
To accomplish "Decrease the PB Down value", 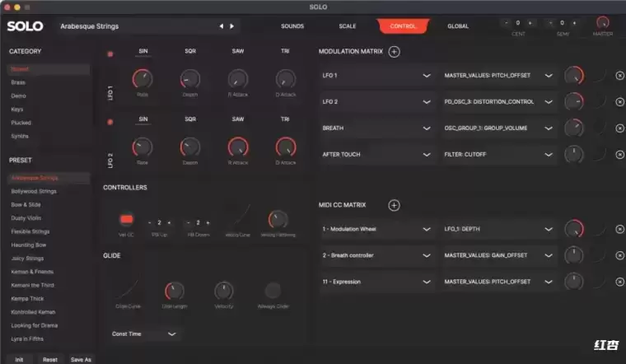I will point(189,222).
